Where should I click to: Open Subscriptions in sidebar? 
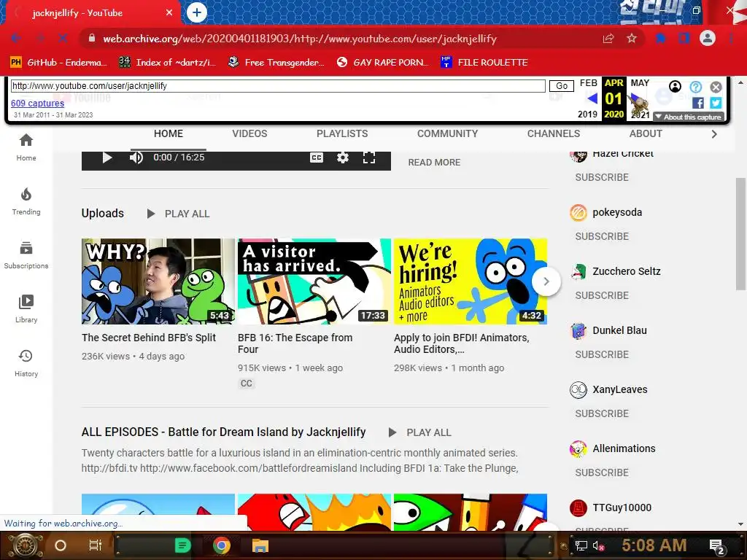click(26, 255)
